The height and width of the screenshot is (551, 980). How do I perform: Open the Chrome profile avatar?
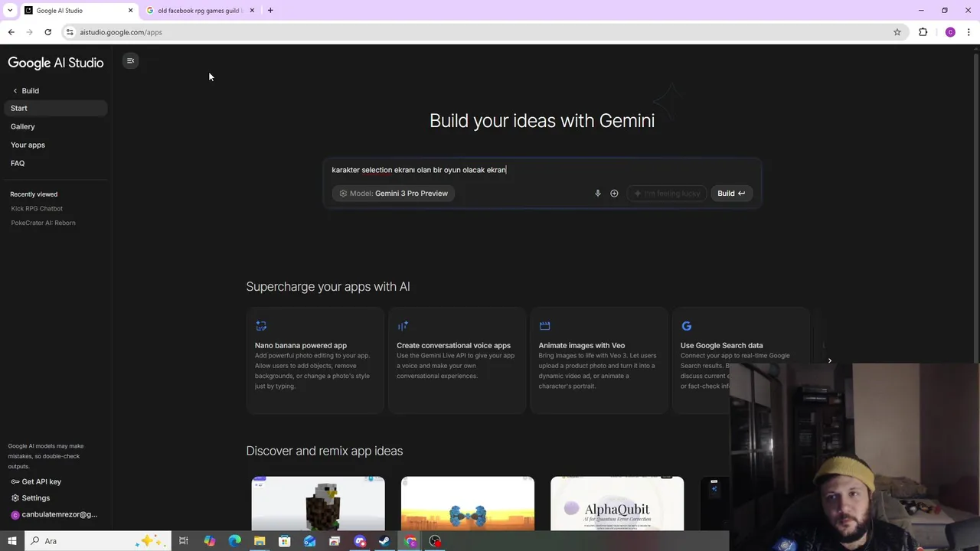(950, 32)
